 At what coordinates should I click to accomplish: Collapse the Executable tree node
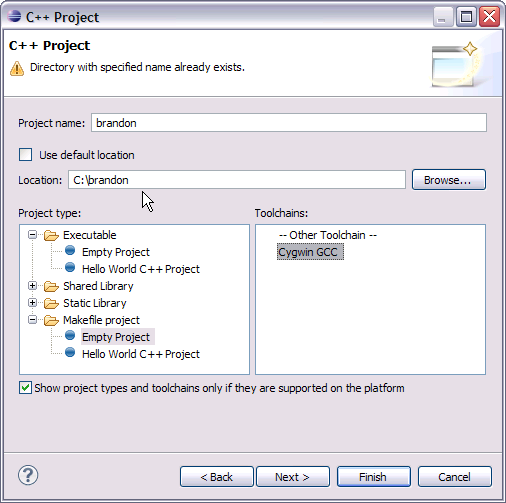pyautogui.click(x=32, y=235)
